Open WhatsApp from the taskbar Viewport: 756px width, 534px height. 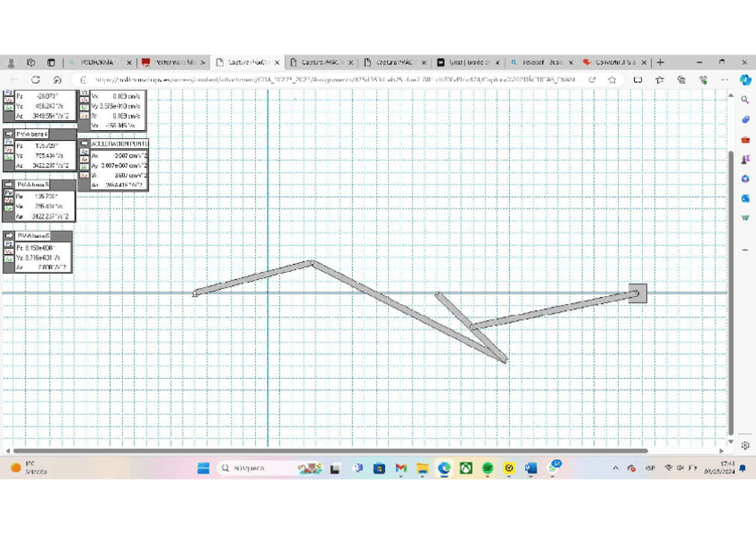pos(554,467)
